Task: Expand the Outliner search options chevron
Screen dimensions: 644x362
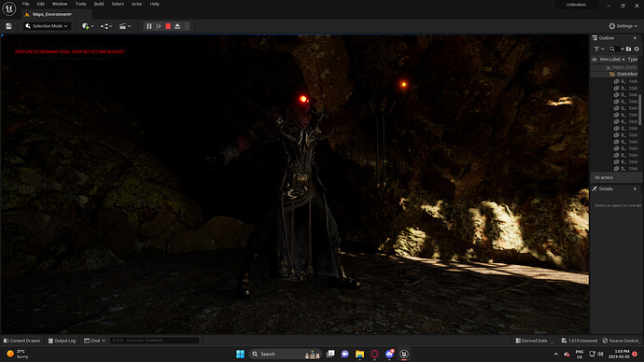Action: 622,49
